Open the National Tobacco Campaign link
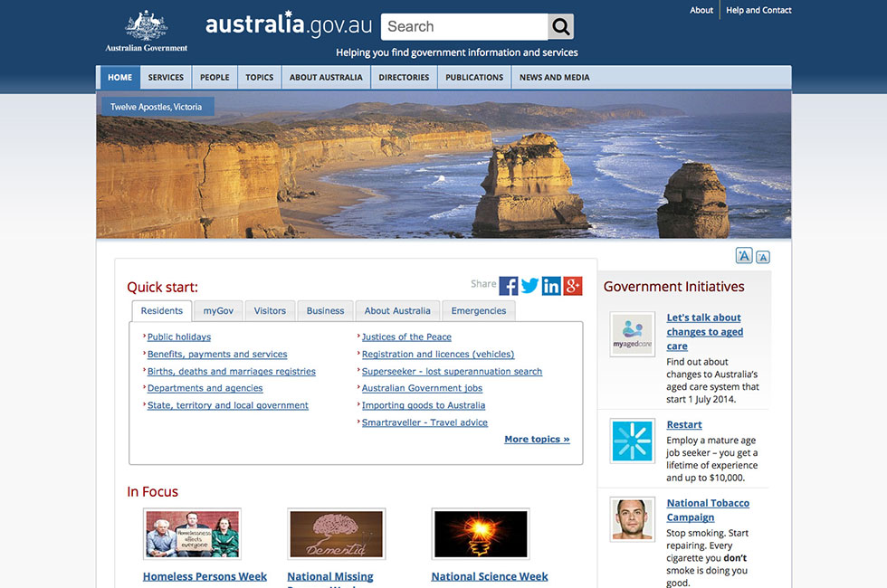887x588 pixels. point(708,510)
